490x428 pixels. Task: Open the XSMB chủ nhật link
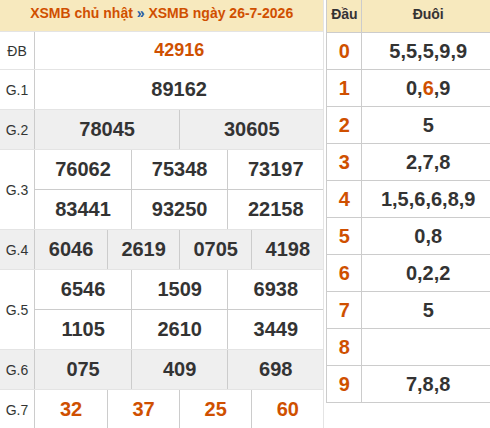point(82,14)
